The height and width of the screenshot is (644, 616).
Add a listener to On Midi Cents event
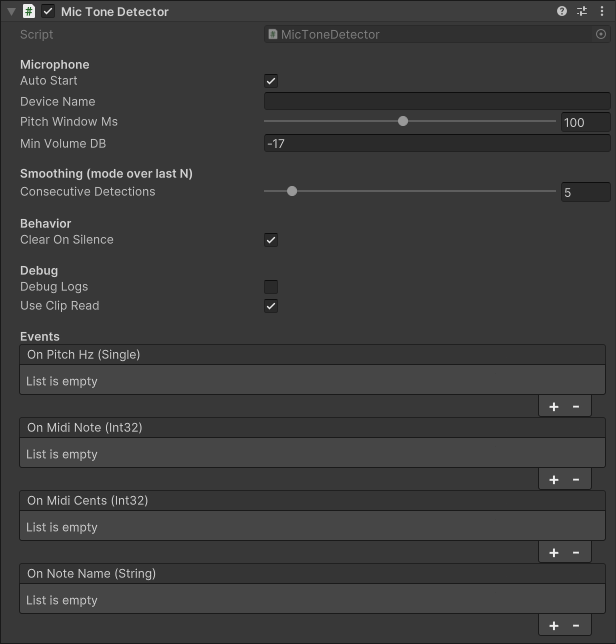(x=554, y=553)
